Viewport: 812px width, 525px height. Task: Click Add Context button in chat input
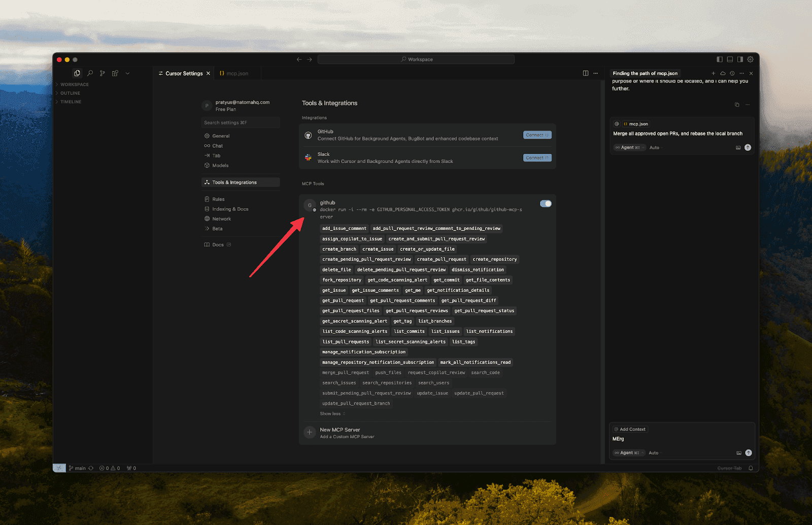tap(630, 430)
